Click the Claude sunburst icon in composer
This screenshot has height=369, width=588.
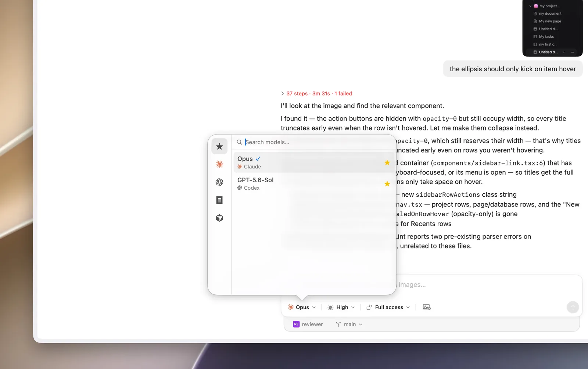click(291, 307)
